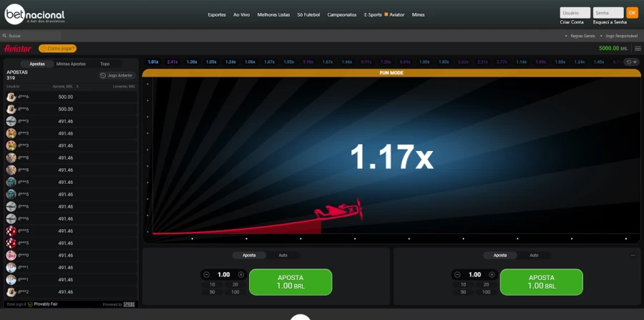
Task: Switch left bet panel to Auto
Action: point(283,255)
